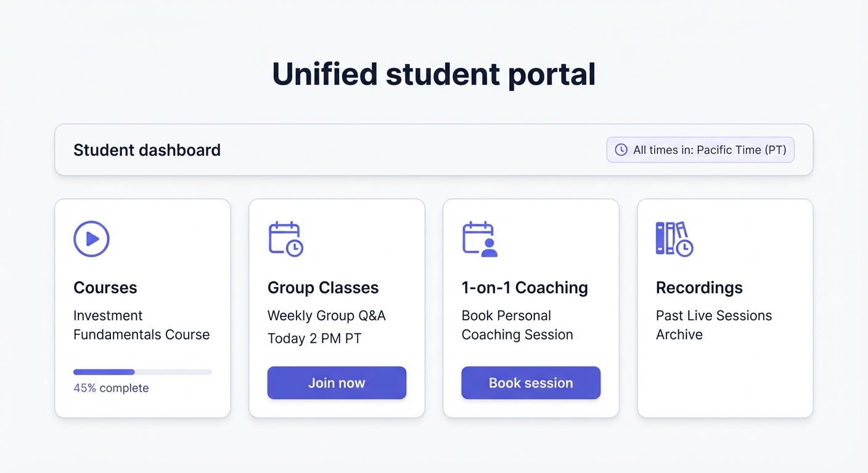Click the clock icon in the timezone badge

click(x=620, y=150)
